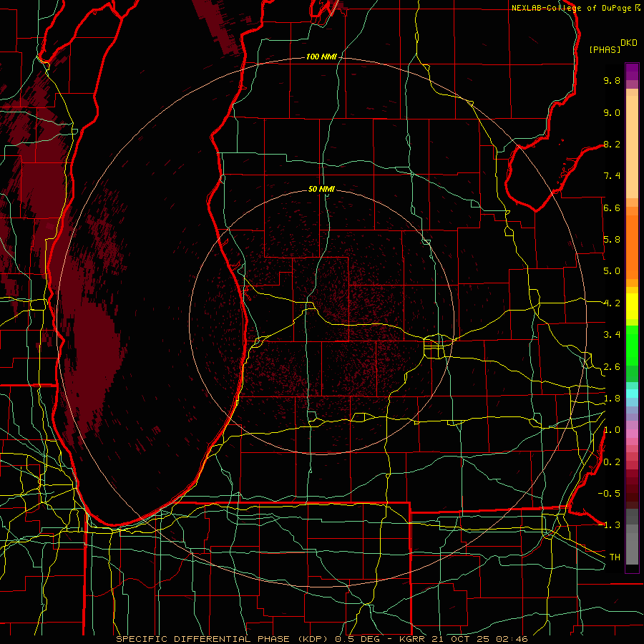
Task: Click the 50 NMI range ring label
Action: pyautogui.click(x=321, y=189)
